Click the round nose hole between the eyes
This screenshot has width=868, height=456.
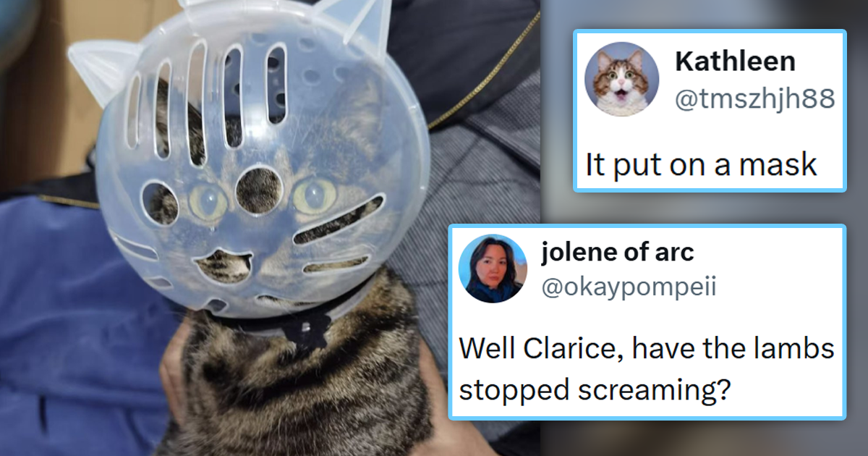pos(258,190)
